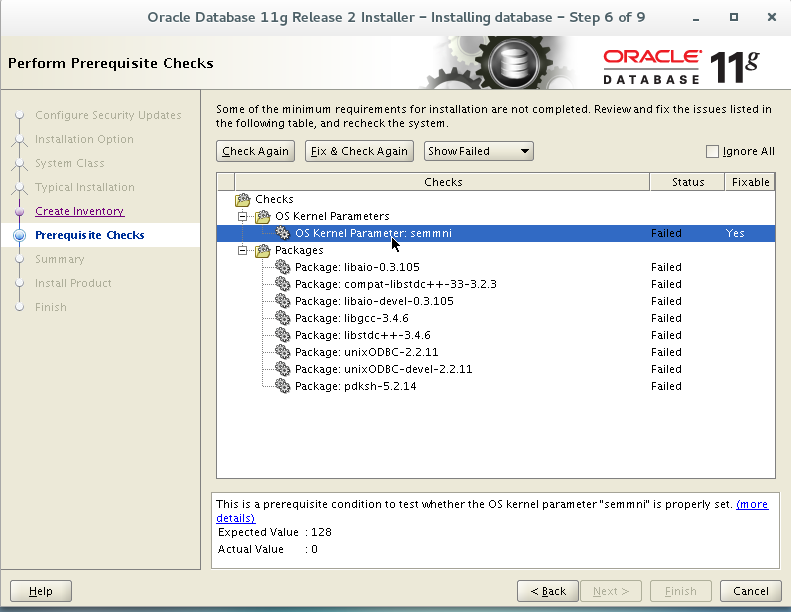Click the Cancel button
The image size is (791, 612).
tap(751, 591)
